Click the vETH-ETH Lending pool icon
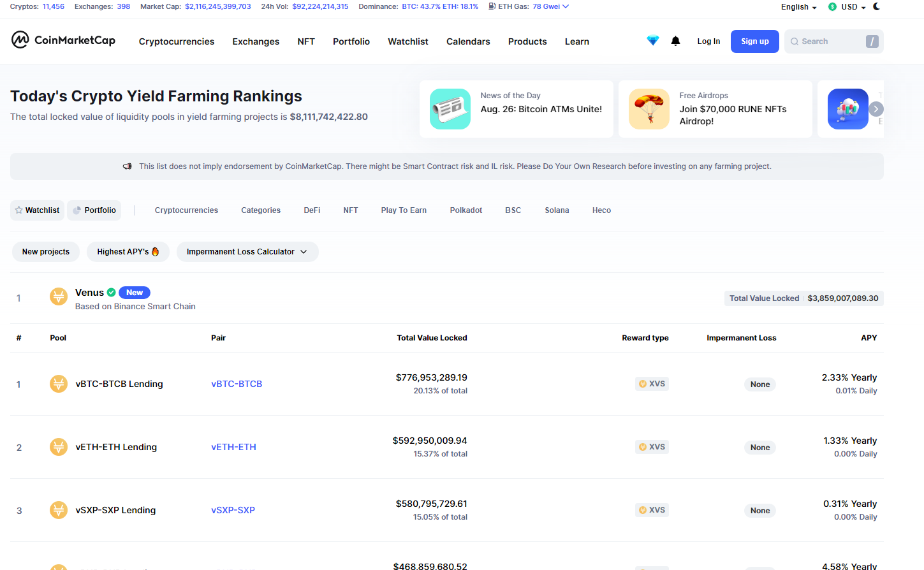 coord(59,447)
